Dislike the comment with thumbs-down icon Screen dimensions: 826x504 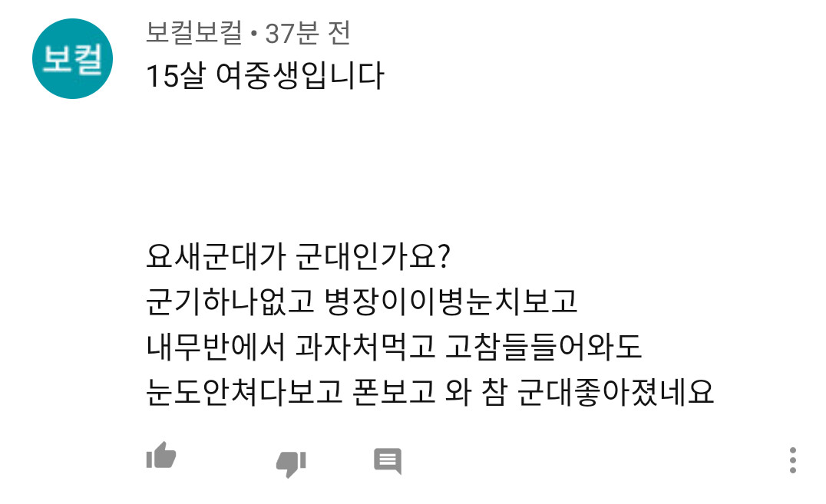(x=291, y=464)
